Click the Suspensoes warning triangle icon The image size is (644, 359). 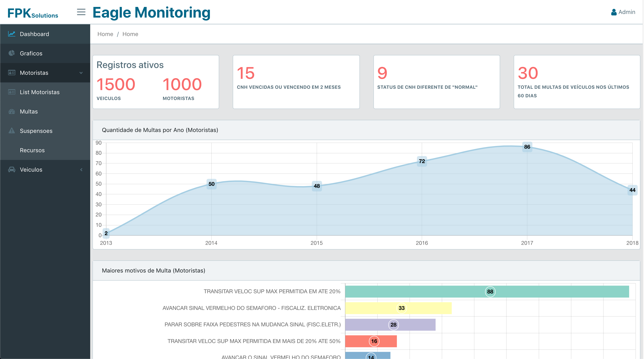click(11, 131)
